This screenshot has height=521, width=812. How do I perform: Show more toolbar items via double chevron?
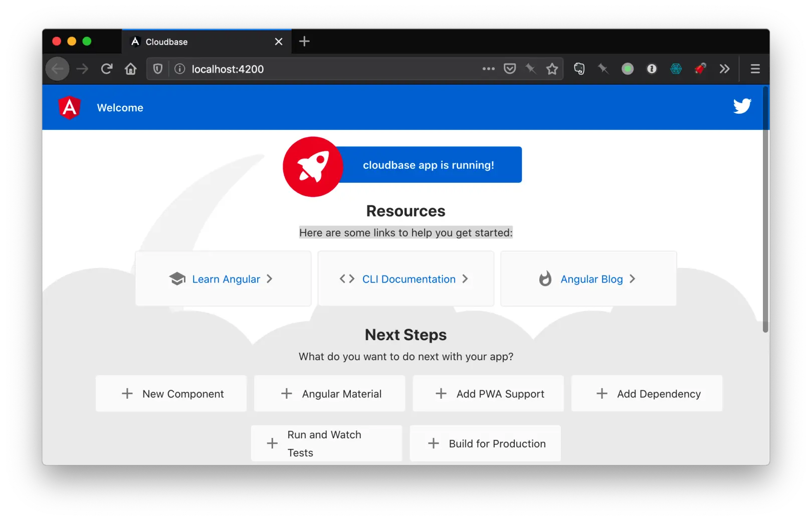[x=724, y=69]
